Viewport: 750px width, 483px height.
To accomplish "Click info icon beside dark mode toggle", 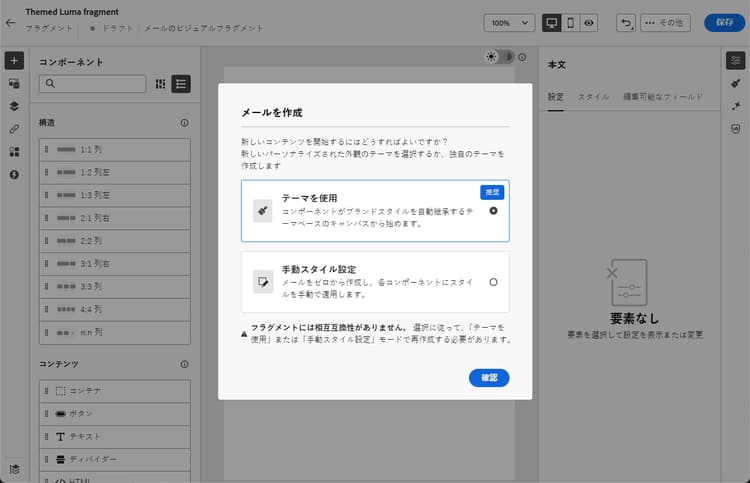I will pyautogui.click(x=522, y=57).
